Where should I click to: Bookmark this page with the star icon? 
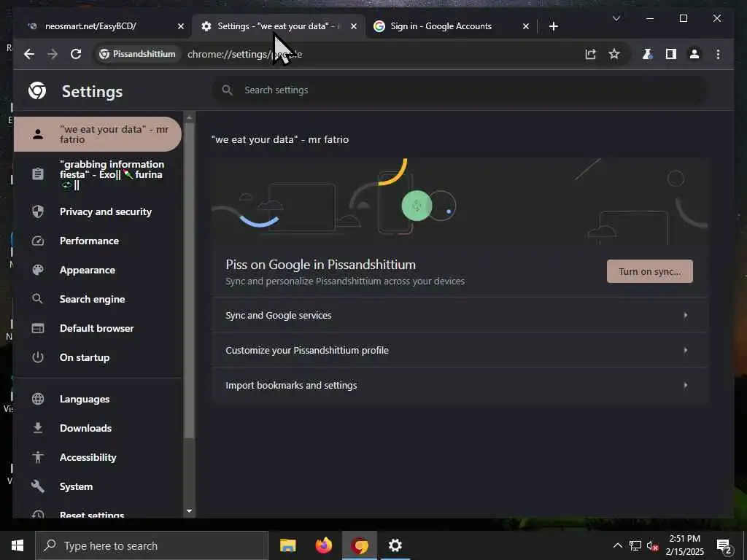614,54
